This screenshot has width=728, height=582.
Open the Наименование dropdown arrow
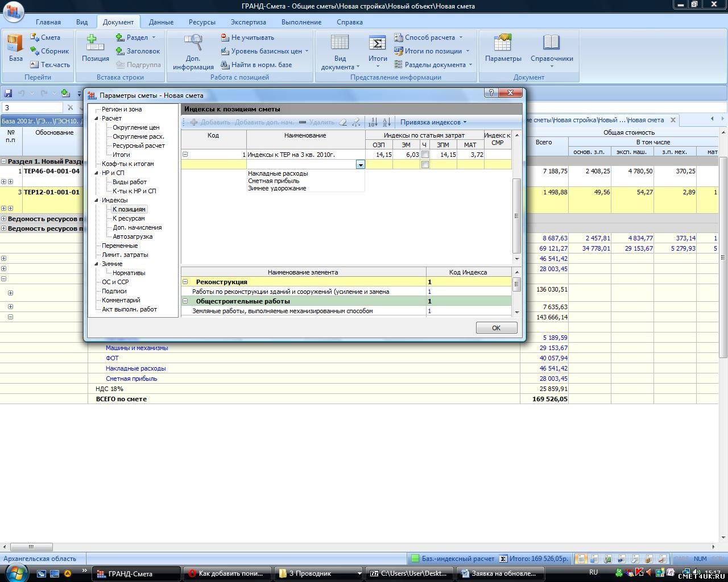point(360,164)
